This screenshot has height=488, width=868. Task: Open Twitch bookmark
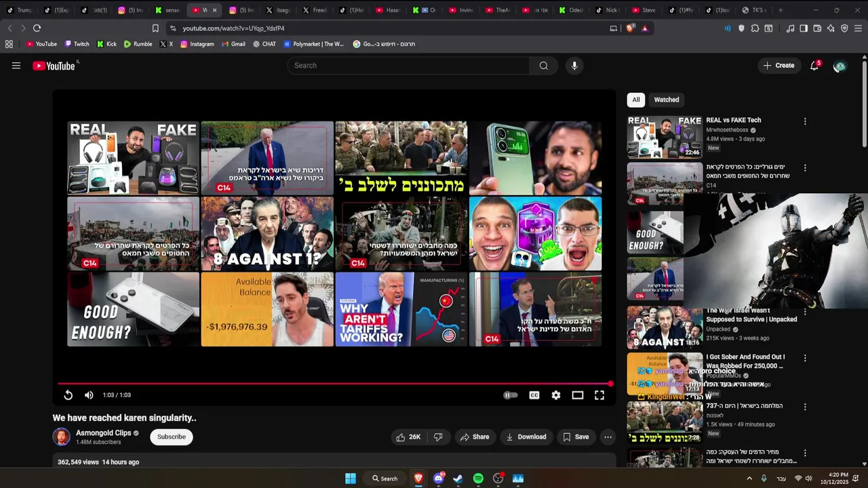point(77,44)
